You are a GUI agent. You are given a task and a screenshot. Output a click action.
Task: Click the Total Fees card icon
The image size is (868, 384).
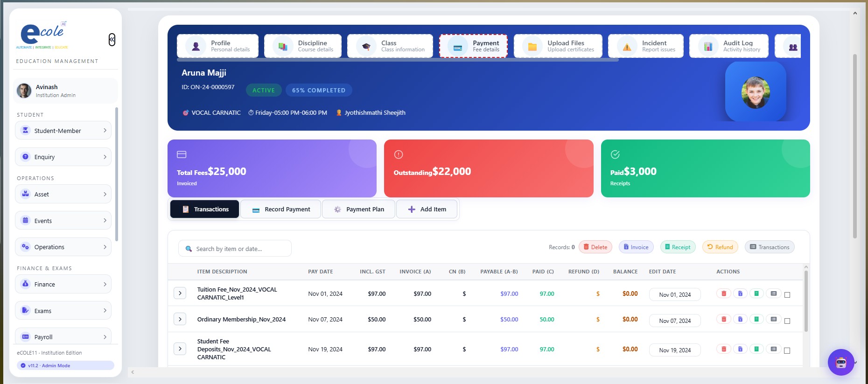[182, 154]
